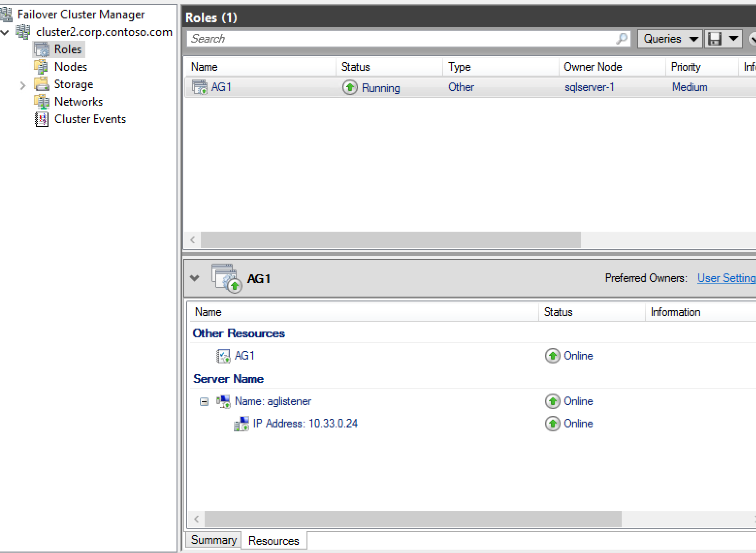
Task: Switch to the Resources tab
Action: click(x=273, y=541)
